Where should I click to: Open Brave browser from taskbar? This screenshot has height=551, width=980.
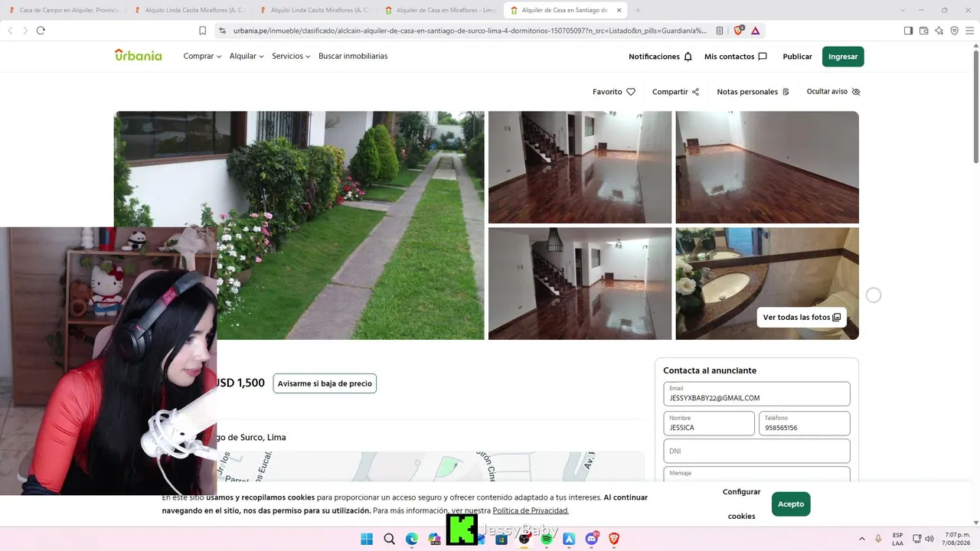tap(614, 539)
